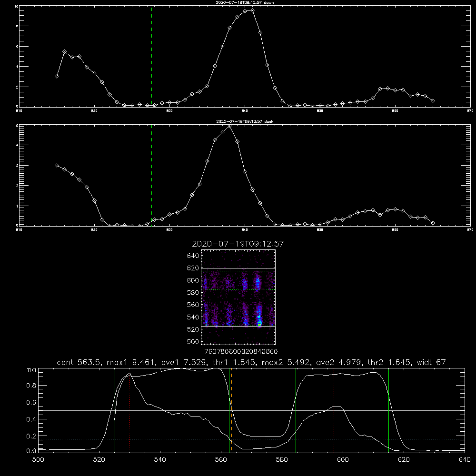This screenshot has width=476, height=476.
Task: Click x-axis label 640 on bottom plot
Action: (x=465, y=460)
